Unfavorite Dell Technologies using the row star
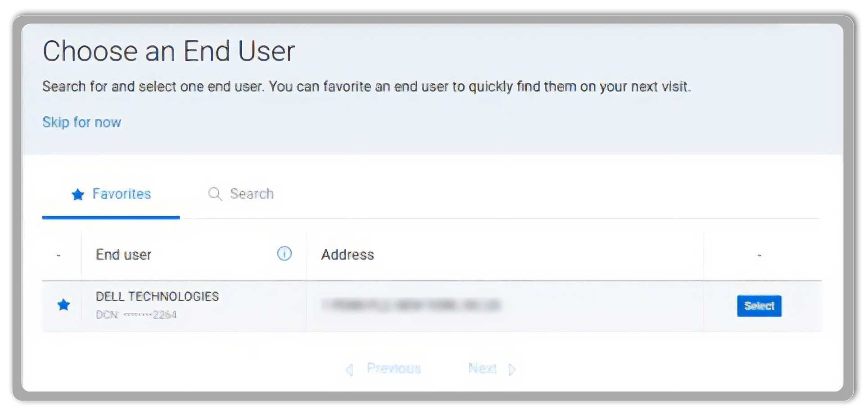868x420 pixels. click(x=64, y=305)
